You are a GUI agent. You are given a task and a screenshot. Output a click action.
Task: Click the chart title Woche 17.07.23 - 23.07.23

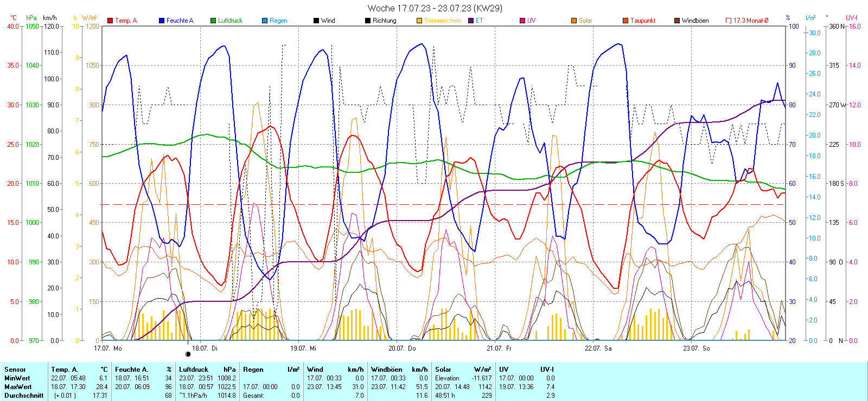435,8
